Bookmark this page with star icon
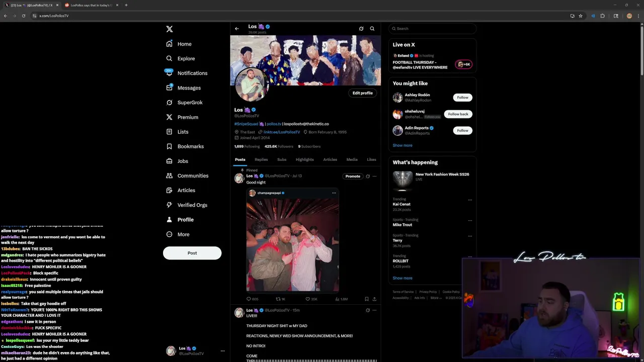The height and width of the screenshot is (362, 644). pos(581,16)
